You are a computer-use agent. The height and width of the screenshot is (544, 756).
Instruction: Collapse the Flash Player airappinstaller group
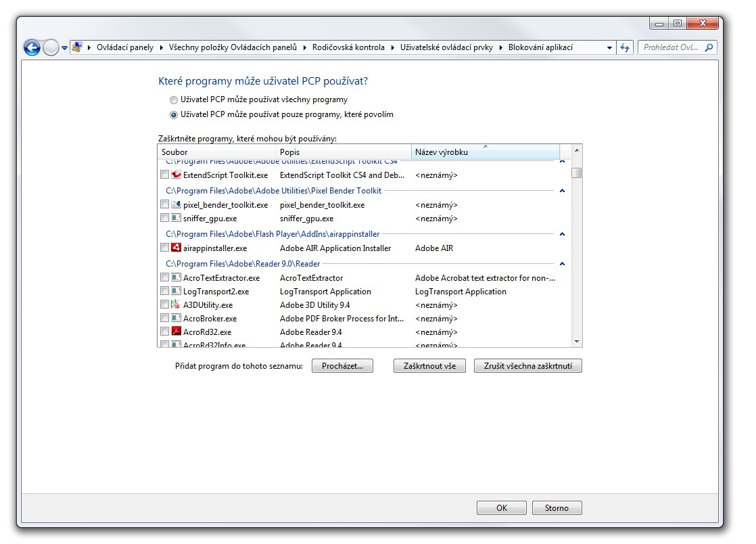[x=562, y=234]
